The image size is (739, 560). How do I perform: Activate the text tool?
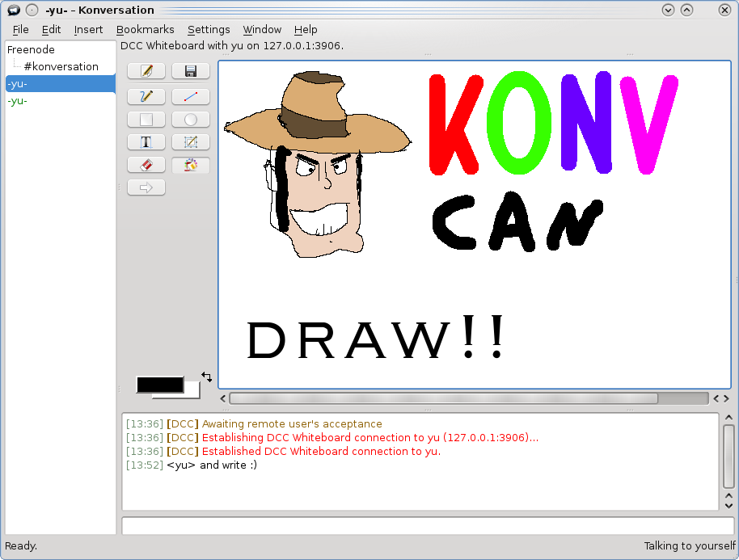point(146,142)
